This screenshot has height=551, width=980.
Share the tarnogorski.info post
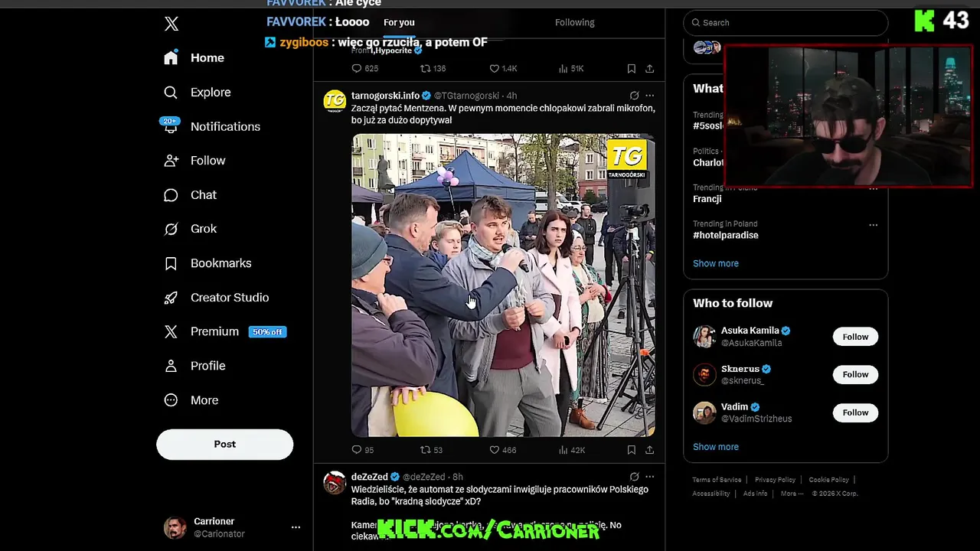coord(649,450)
